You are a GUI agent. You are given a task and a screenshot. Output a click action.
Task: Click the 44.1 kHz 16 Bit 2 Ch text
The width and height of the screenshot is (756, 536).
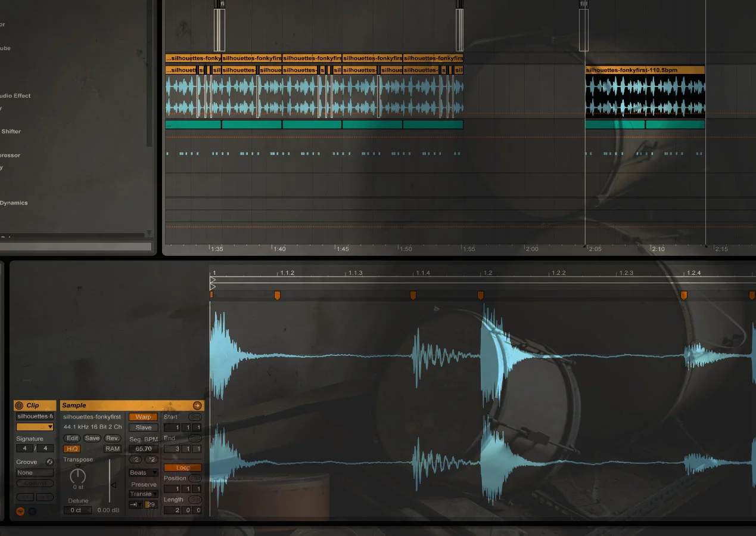point(92,427)
